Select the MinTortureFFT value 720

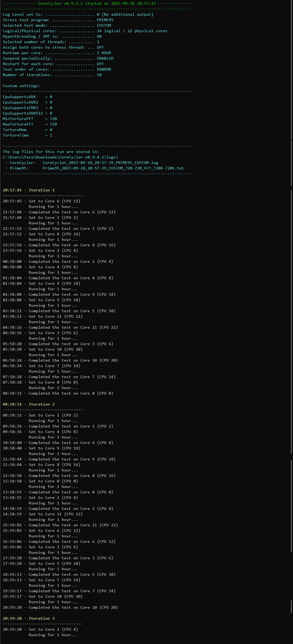pos(53,119)
